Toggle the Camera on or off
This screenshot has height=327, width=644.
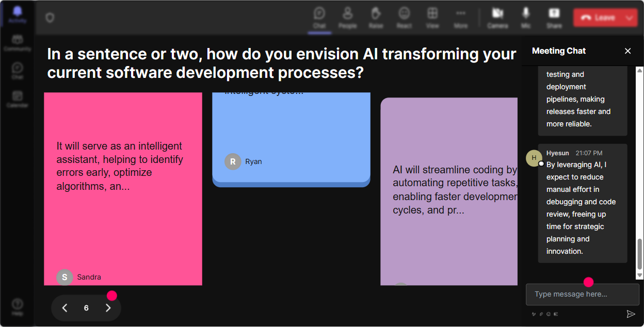click(497, 18)
